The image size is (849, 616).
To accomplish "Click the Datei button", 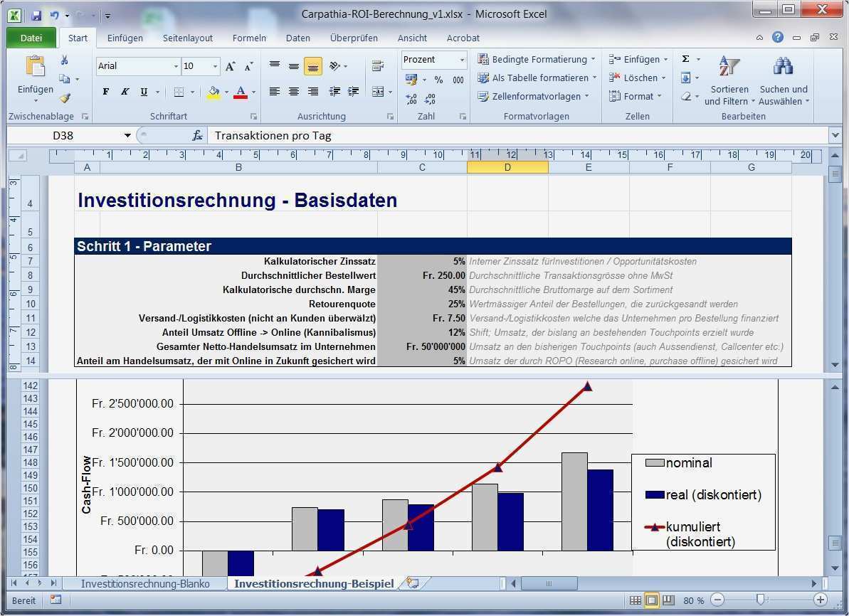I will tap(31, 38).
